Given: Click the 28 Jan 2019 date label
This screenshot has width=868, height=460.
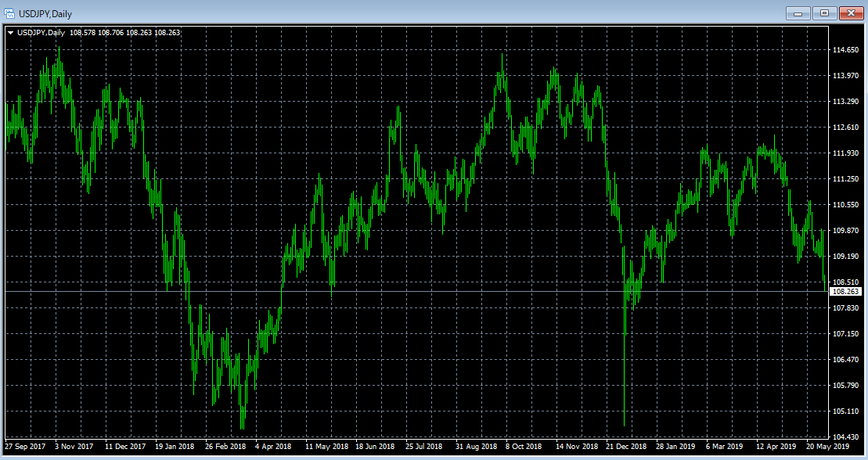Looking at the screenshot, I should click(675, 446).
